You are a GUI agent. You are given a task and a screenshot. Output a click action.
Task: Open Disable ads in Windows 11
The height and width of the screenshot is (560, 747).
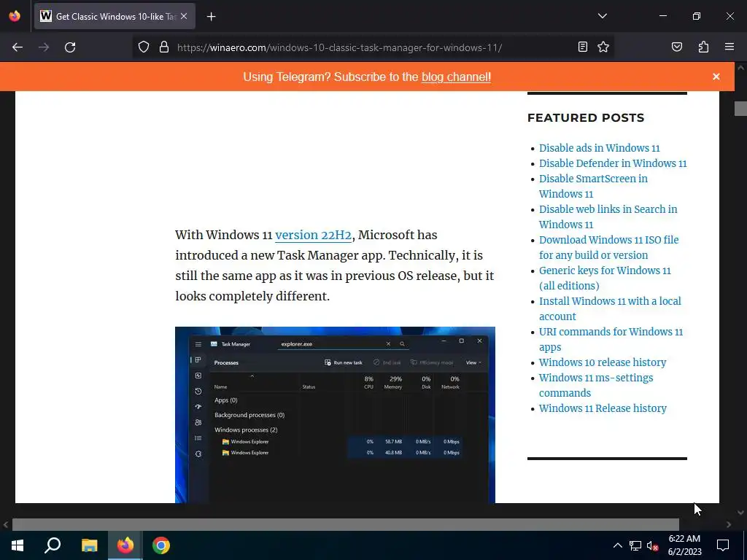(x=600, y=148)
